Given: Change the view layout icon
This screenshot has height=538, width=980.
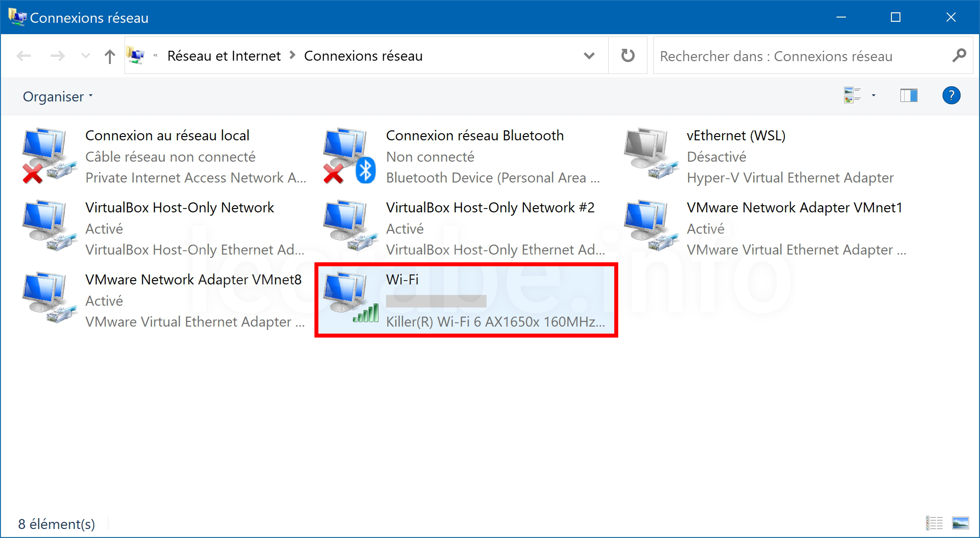Looking at the screenshot, I should click(x=852, y=95).
